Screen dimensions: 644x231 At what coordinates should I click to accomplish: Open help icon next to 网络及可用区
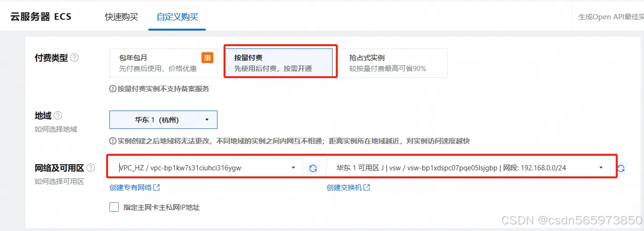click(91, 168)
